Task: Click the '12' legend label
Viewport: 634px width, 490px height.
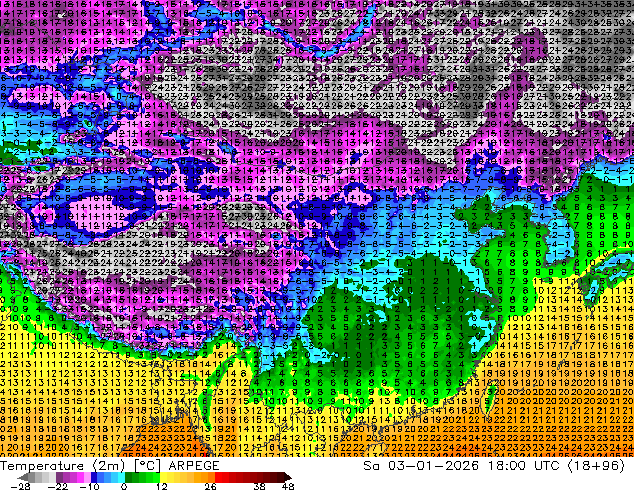Action: tap(162, 486)
